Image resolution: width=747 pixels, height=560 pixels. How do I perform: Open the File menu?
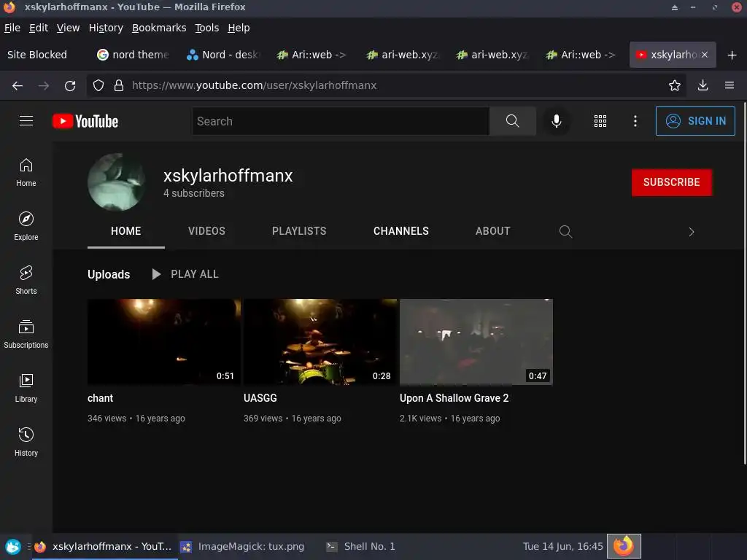12,28
